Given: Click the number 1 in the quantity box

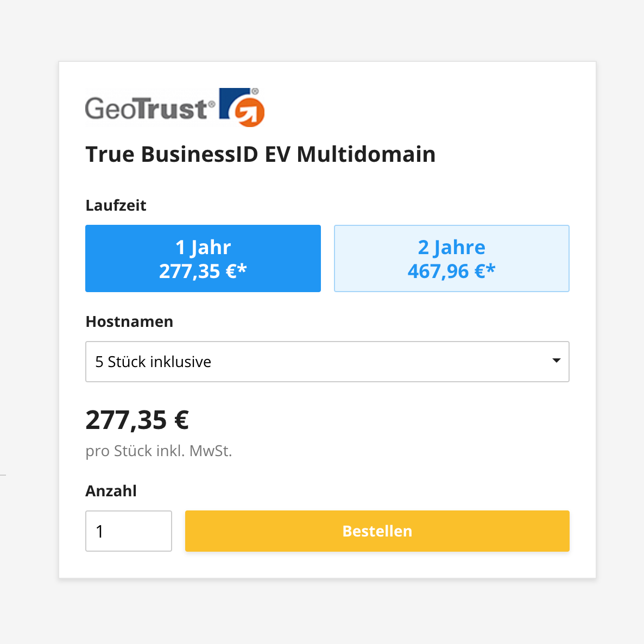Looking at the screenshot, I should point(100,531).
